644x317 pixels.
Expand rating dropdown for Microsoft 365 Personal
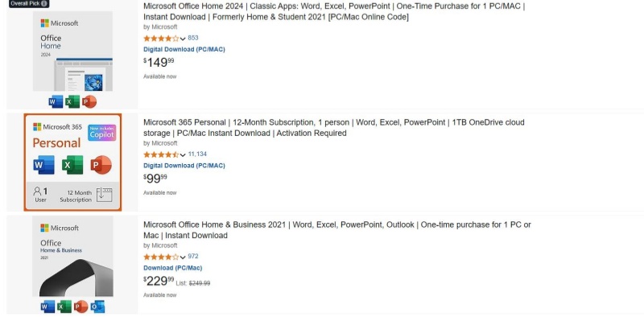coord(183,154)
